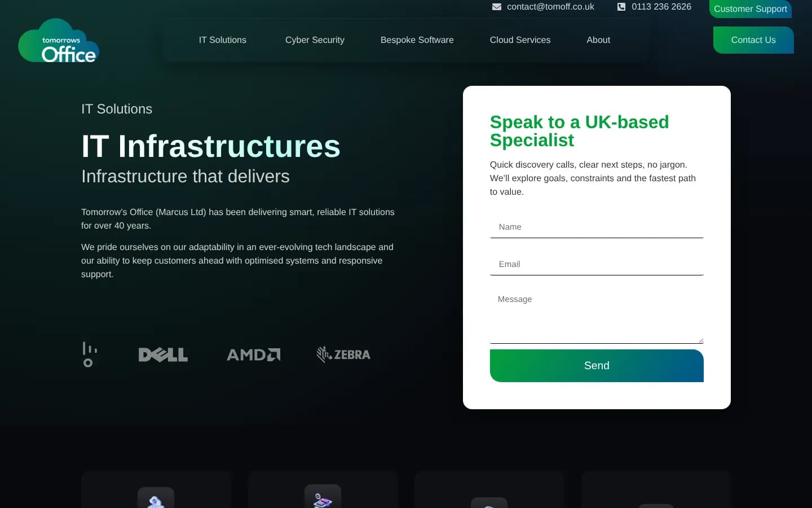Screen dimensions: 812x508
Task: Open the Cyber Security menu
Action: tap(315, 40)
